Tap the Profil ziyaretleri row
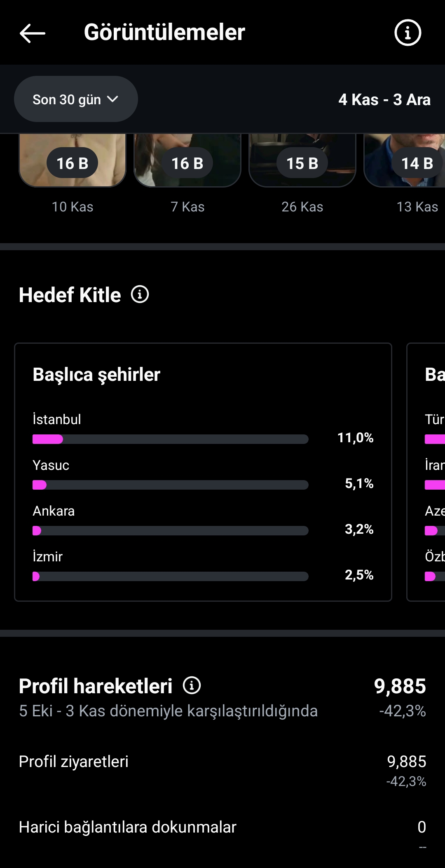 coord(222,770)
